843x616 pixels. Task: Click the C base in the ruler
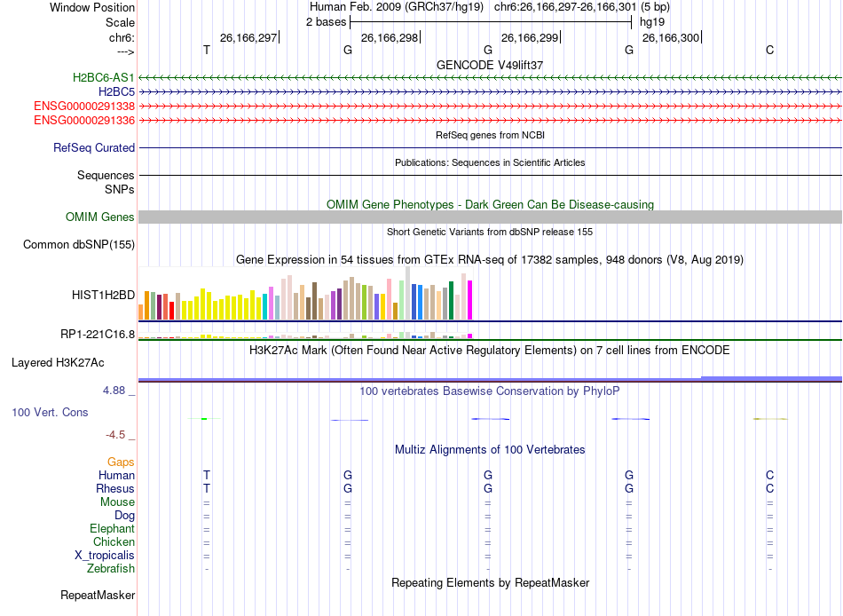[770, 50]
